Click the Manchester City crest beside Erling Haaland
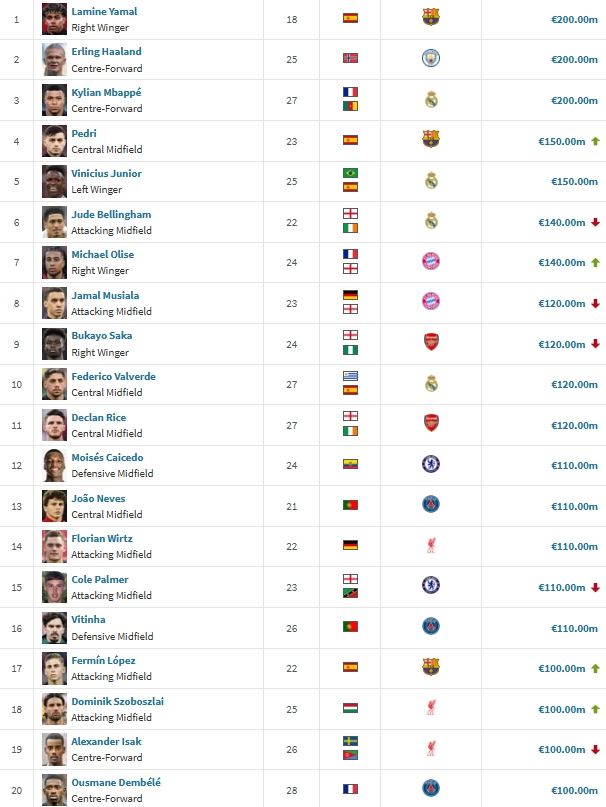Image resolution: width=606 pixels, height=807 pixels. click(x=431, y=59)
